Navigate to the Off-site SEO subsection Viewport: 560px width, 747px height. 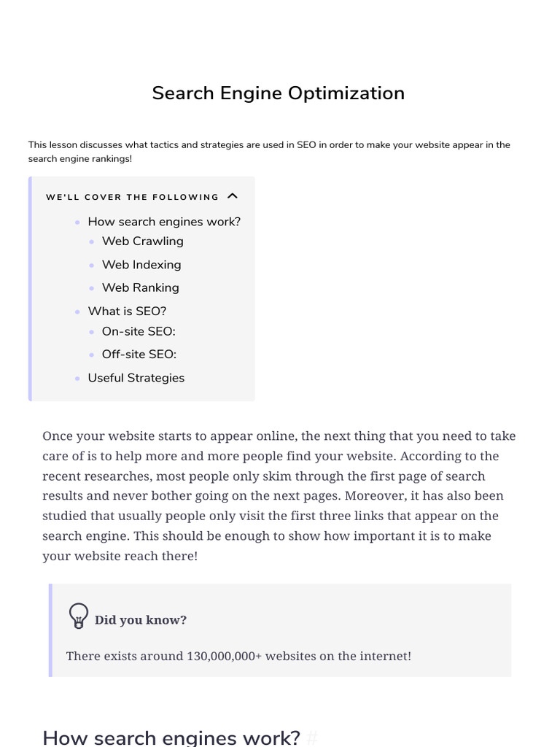[x=139, y=355]
